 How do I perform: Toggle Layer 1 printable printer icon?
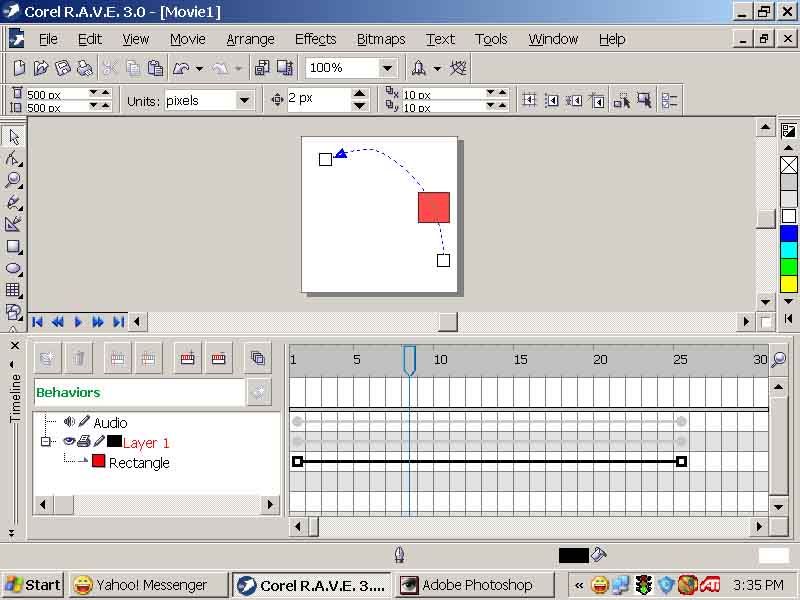pos(84,441)
